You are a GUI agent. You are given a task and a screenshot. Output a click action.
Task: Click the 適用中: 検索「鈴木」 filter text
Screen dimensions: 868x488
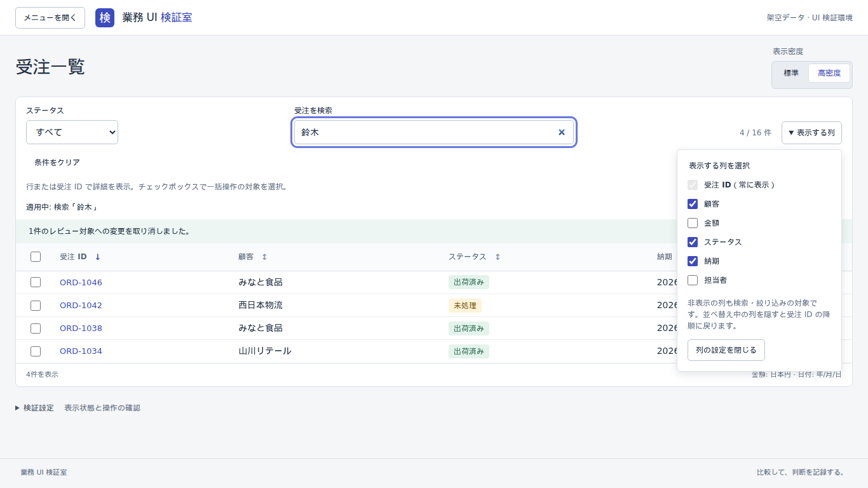(62, 207)
